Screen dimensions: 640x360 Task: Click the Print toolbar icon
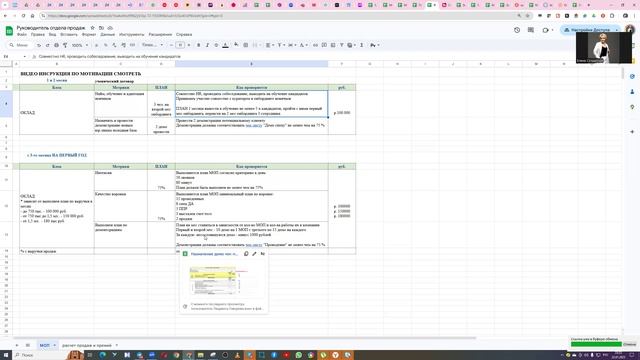(56, 45)
